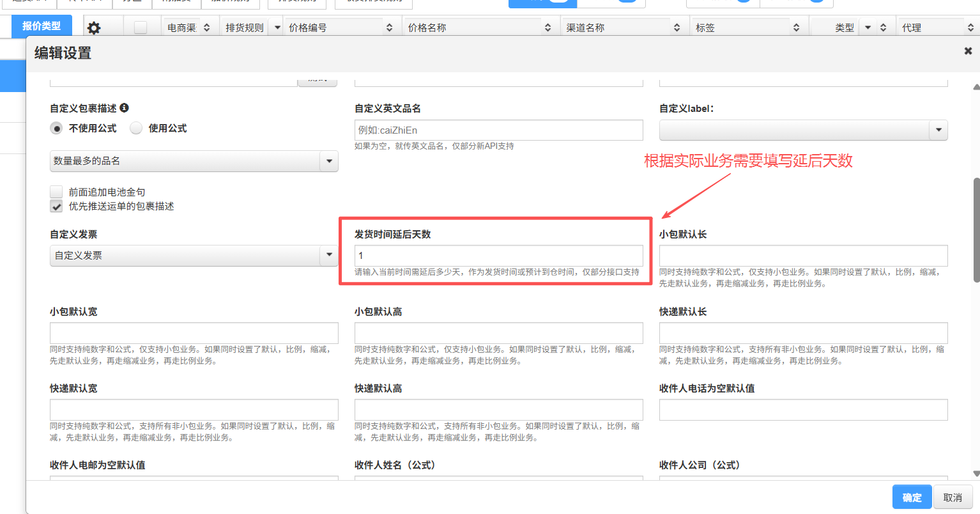
Task: Click the dialog's vertical scrollbar thumb
Action: (976, 230)
